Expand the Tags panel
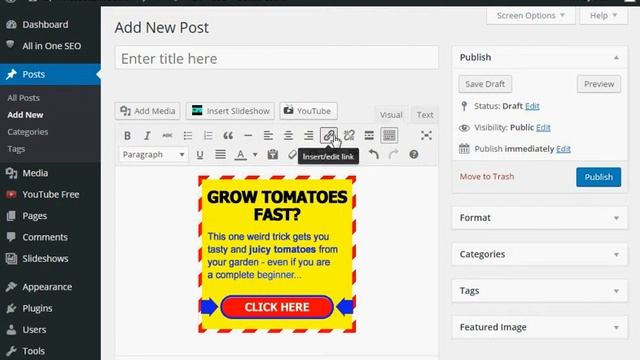Image resolution: width=640 pixels, height=360 pixels. point(540,291)
